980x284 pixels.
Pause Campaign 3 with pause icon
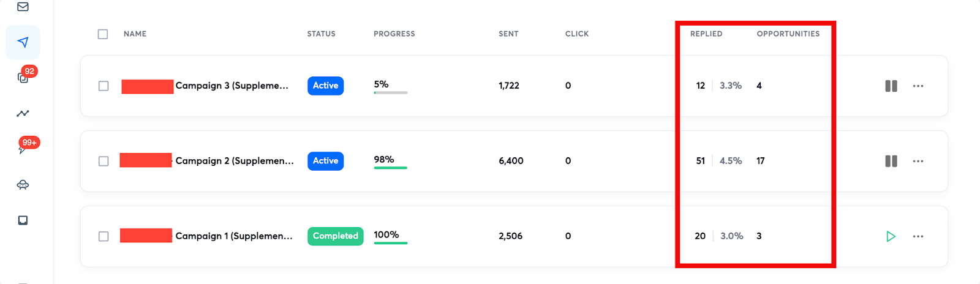[x=891, y=86]
